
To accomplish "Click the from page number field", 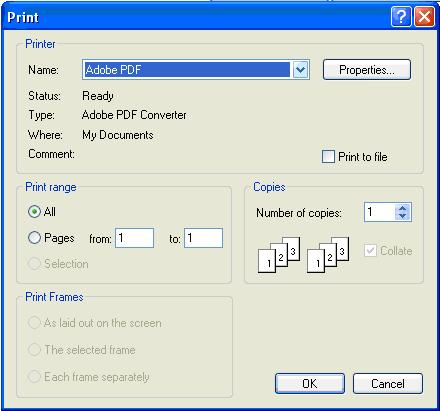I will tap(135, 238).
